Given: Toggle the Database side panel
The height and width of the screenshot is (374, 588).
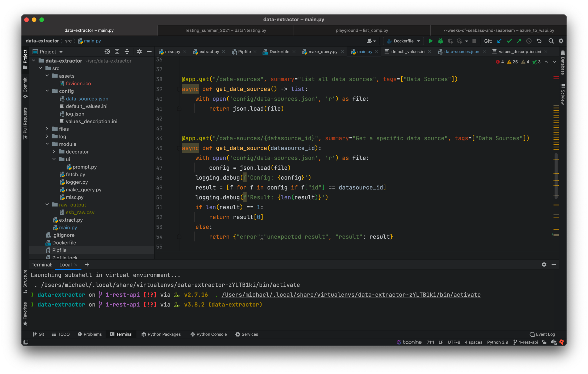Looking at the screenshot, I should (x=563, y=63).
